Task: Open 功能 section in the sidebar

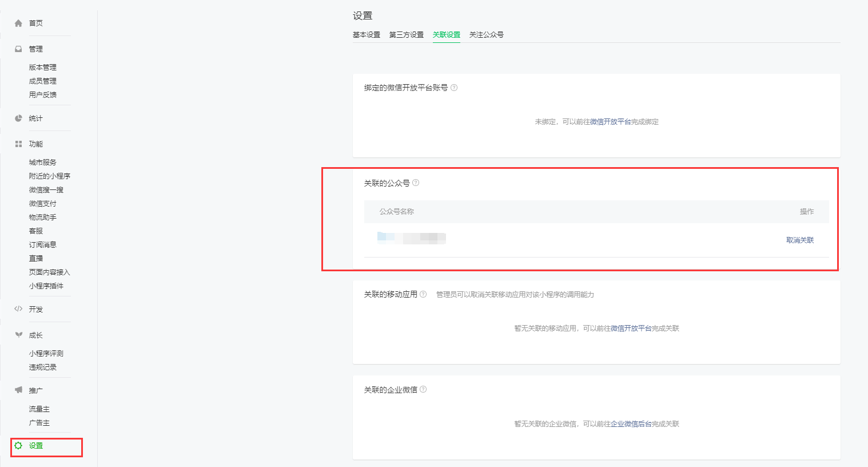Action: [x=36, y=144]
